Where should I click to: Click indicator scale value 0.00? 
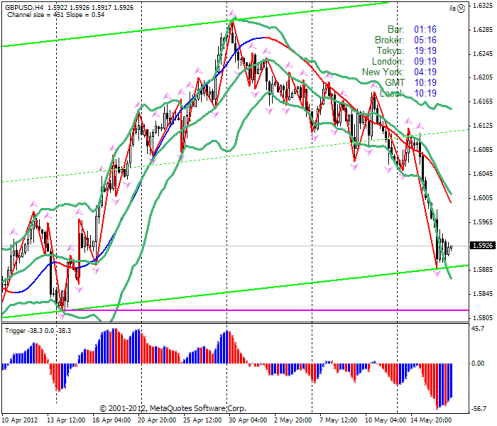pyautogui.click(x=478, y=363)
